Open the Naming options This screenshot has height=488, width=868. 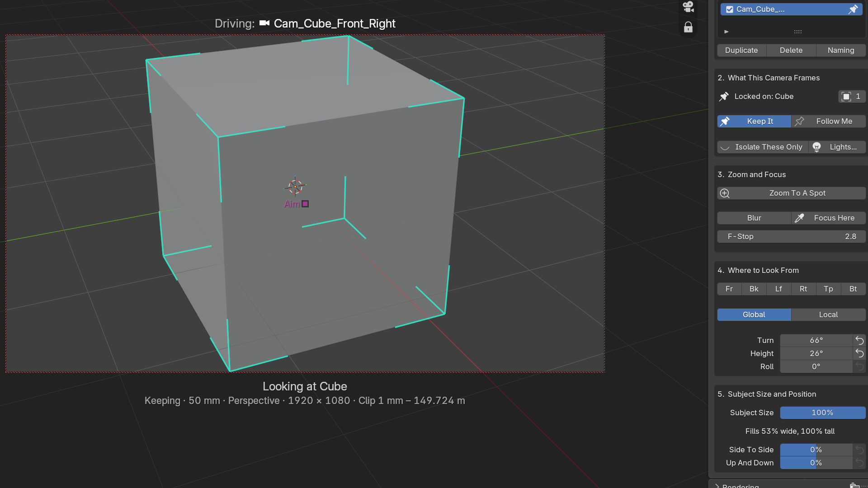coord(841,50)
